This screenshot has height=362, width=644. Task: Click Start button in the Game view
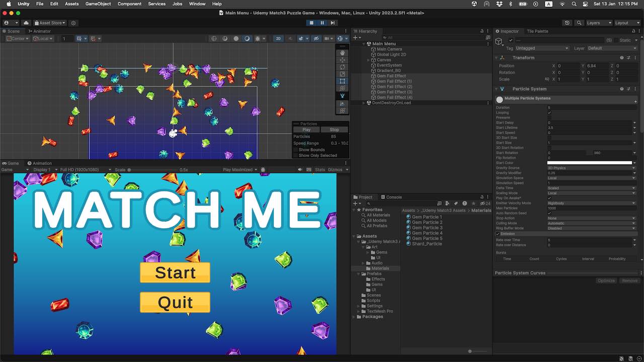coord(175,273)
